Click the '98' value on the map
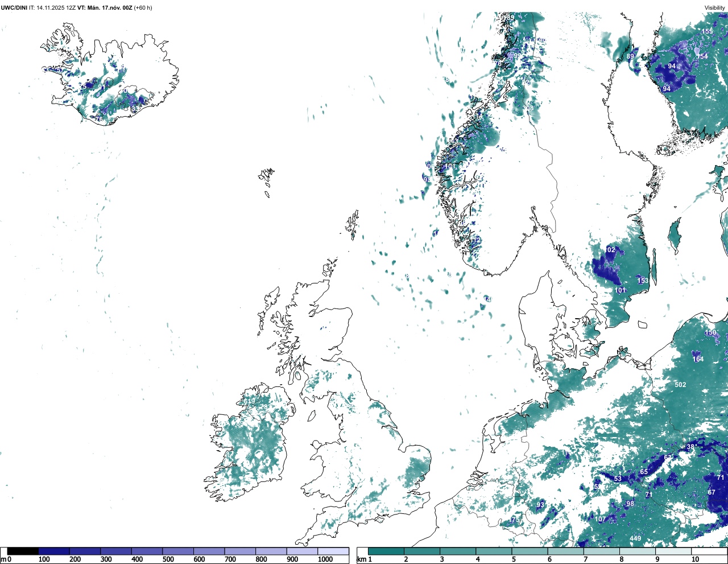The width and height of the screenshot is (728, 564). 630,504
